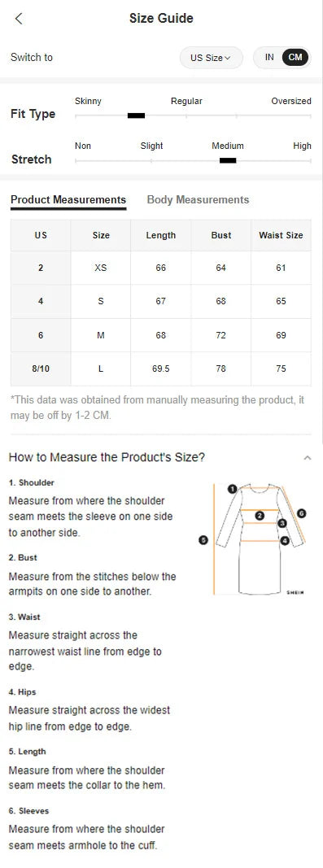Select the Product Measurements tab
The image size is (323, 868).
[68, 200]
